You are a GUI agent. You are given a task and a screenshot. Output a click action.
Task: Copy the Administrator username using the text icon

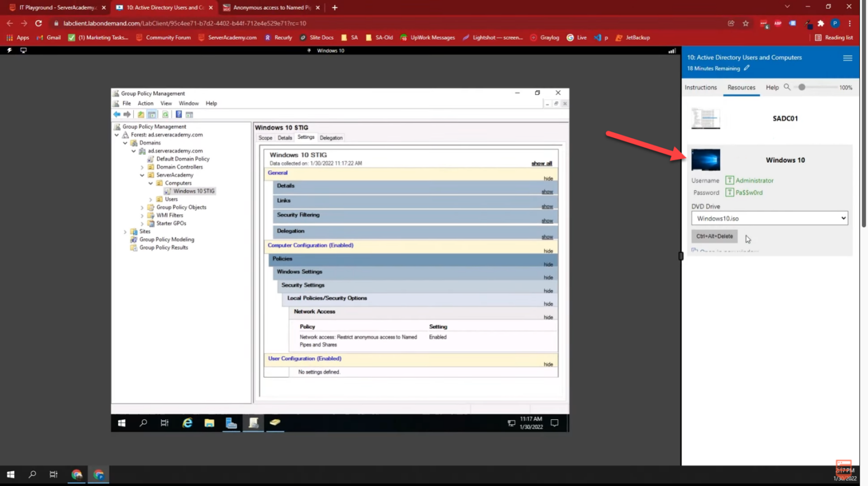730,180
